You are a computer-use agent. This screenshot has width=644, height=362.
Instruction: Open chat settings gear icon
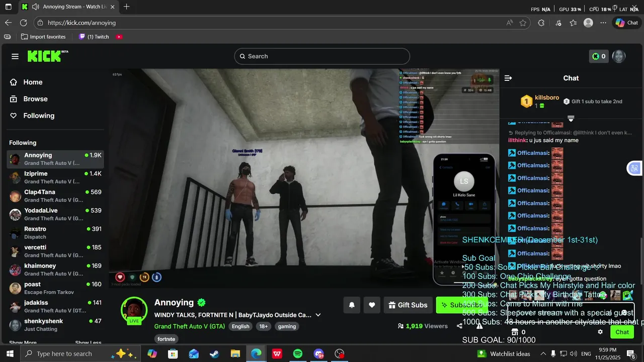pos(600,332)
